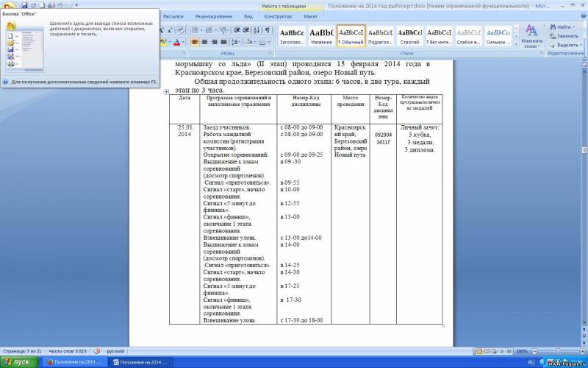Switch to Full Screen Reading view
The width and height of the screenshot is (588, 368).
pos(487,352)
